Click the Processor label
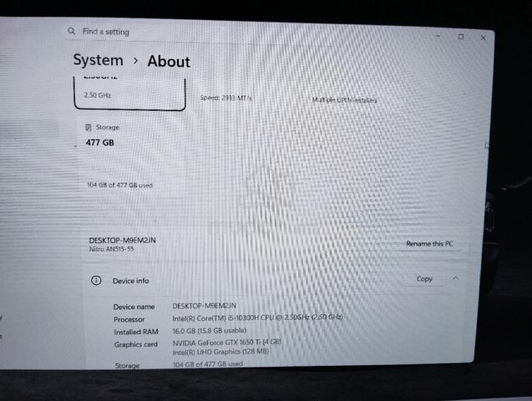Screen dimensions: 532x401 point(129,320)
